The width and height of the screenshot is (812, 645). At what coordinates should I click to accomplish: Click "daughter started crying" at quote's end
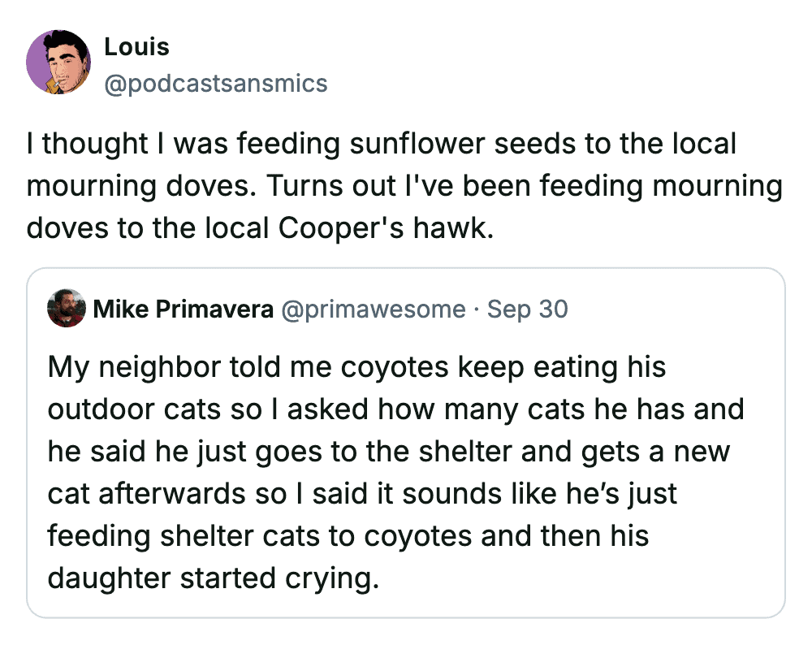coord(213,578)
